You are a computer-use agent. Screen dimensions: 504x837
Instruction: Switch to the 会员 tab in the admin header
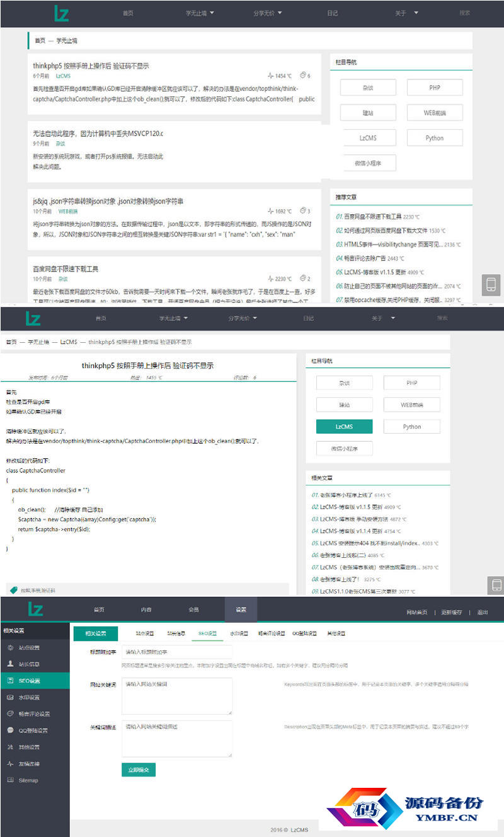coord(193,609)
